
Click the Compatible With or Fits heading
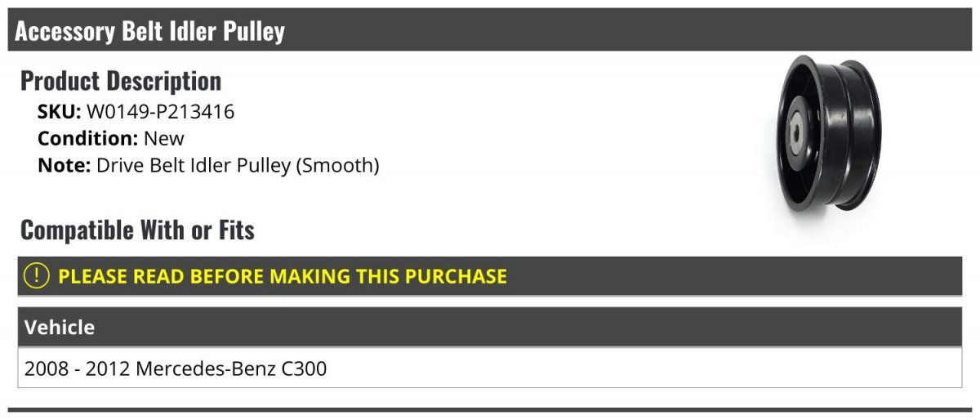tap(137, 230)
